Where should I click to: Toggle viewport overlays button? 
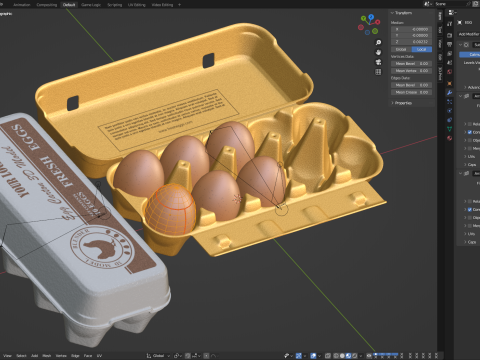313,356
